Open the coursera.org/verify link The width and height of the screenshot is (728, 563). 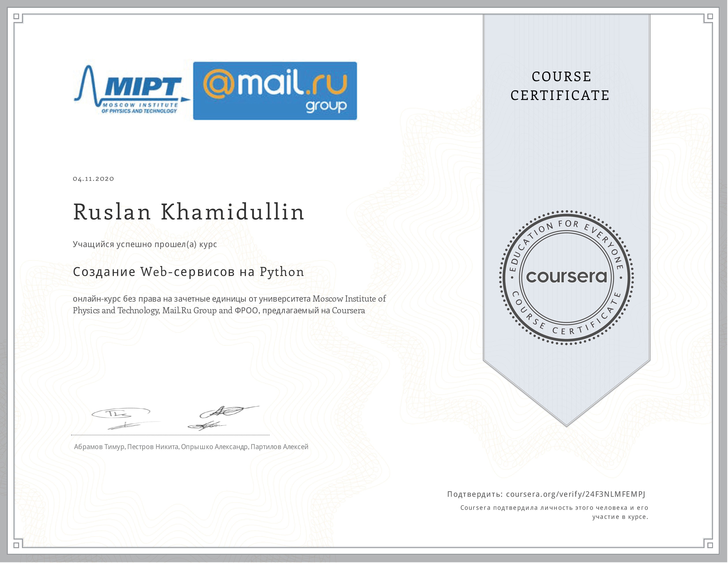point(575,494)
